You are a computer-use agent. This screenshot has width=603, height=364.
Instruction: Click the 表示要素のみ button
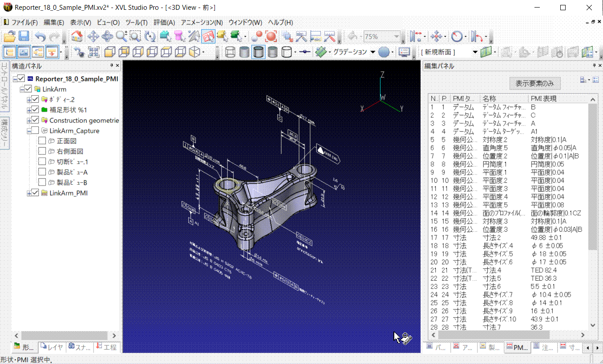tap(535, 83)
